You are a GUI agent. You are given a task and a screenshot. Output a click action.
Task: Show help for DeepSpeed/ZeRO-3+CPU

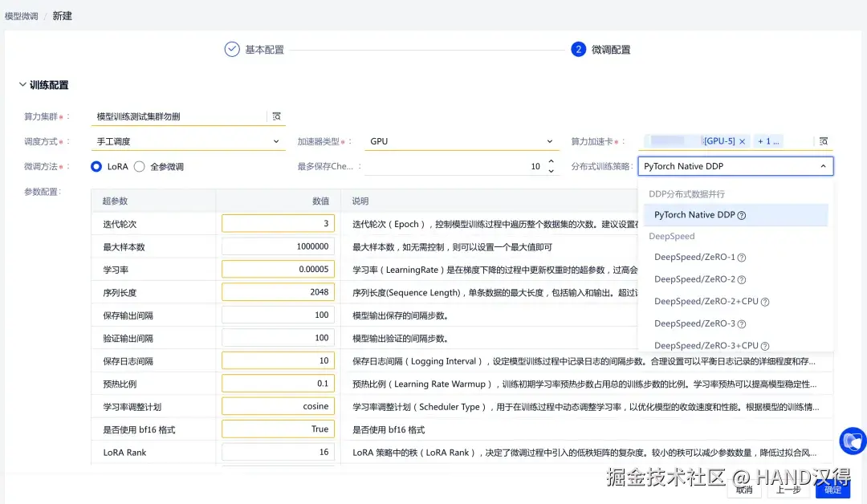(x=765, y=346)
